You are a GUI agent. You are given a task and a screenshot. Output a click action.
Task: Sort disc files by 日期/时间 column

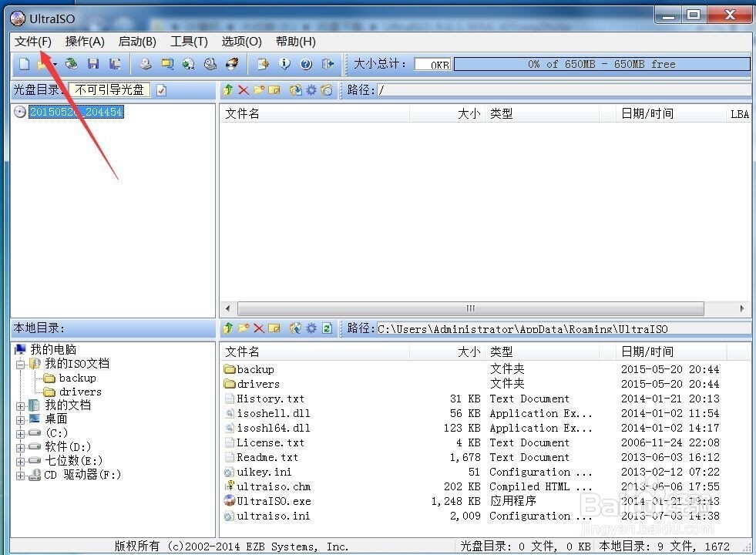click(x=670, y=114)
